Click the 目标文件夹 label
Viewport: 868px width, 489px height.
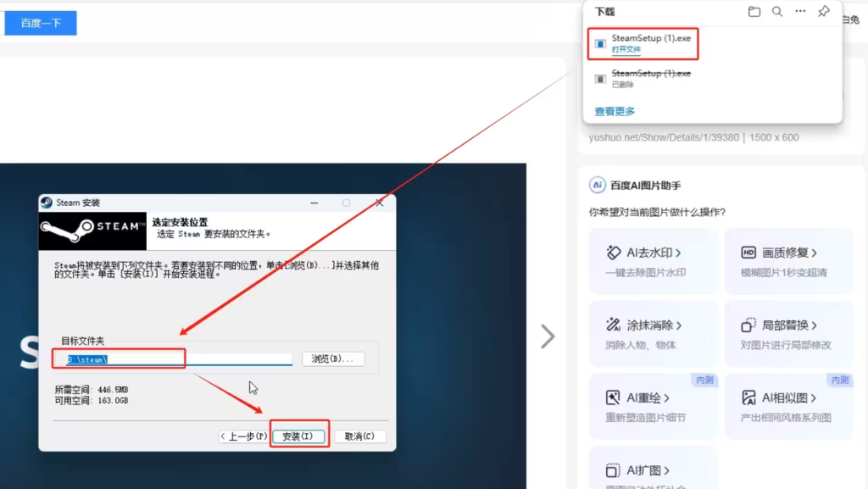82,341
